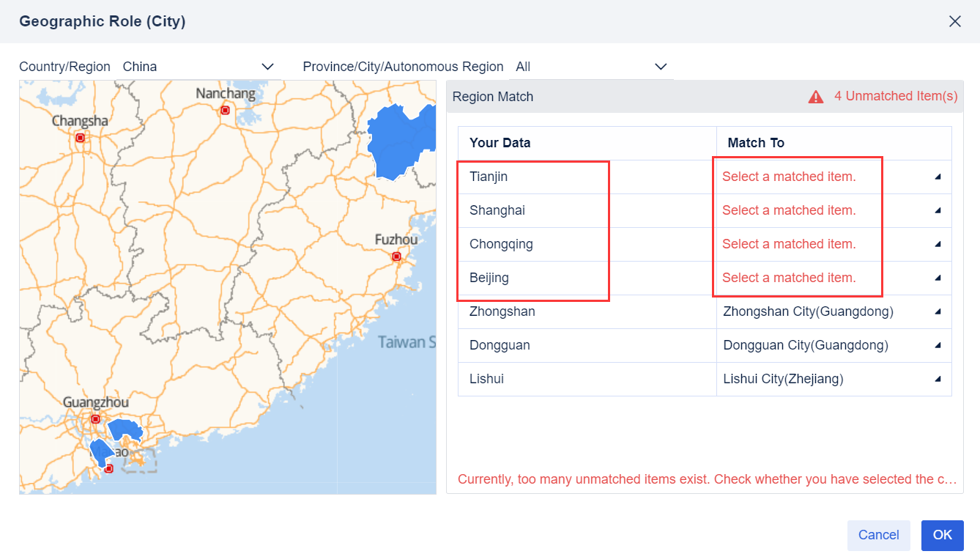
Task: Expand the Zhongshan City(Guangdong) match dropdown
Action: [938, 311]
